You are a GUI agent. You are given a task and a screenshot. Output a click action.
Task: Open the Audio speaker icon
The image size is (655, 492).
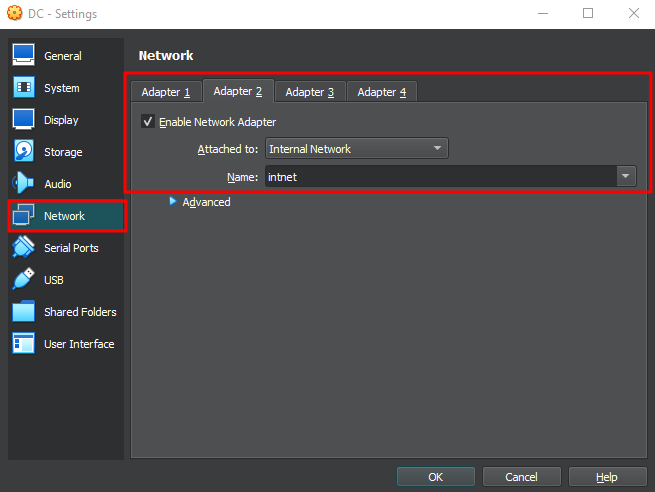click(x=24, y=184)
